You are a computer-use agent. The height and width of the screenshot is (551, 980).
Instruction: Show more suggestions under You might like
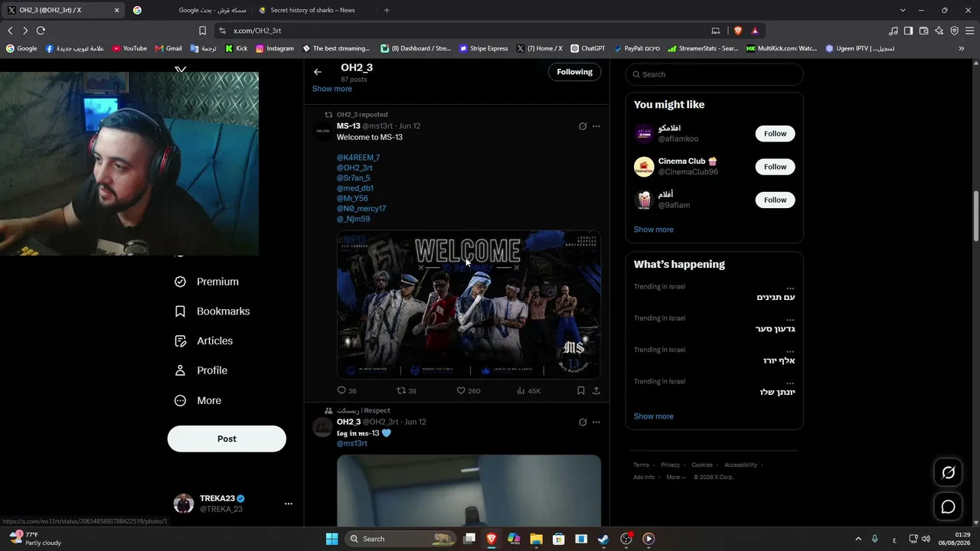click(x=654, y=230)
